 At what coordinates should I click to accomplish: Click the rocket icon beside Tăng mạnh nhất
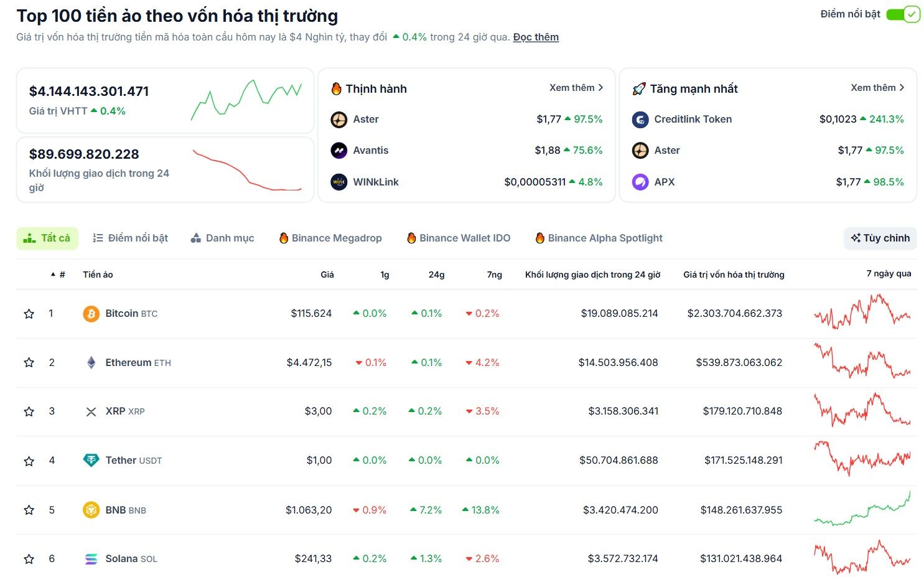[638, 88]
